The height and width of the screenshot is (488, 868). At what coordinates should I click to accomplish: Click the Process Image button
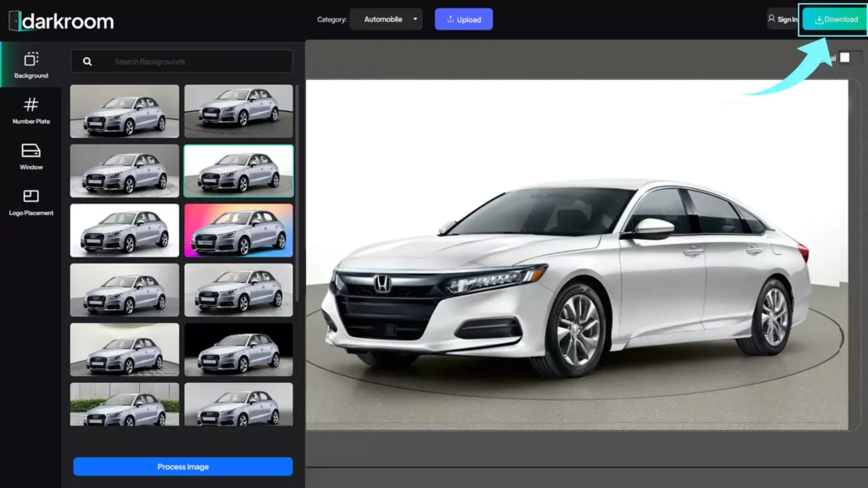click(183, 467)
